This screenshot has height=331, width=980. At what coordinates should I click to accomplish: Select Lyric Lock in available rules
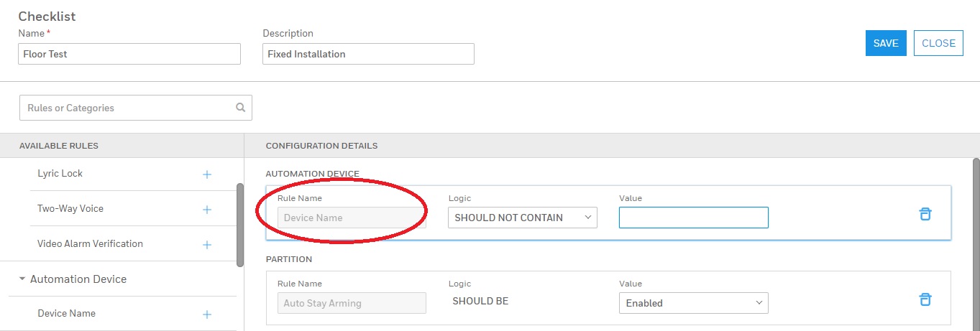[x=60, y=174]
